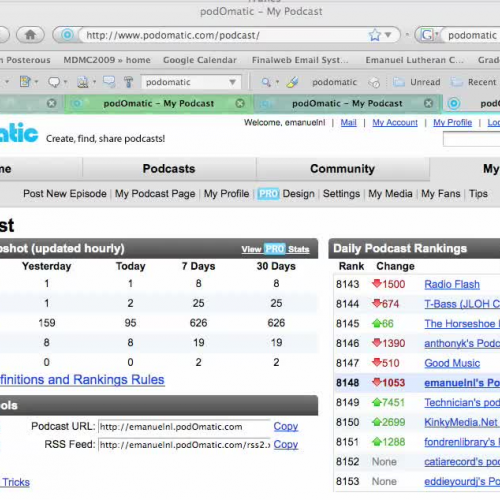500x500 pixels.
Task: Open the Podcasts main navigation tab
Action: pyautogui.click(x=169, y=169)
